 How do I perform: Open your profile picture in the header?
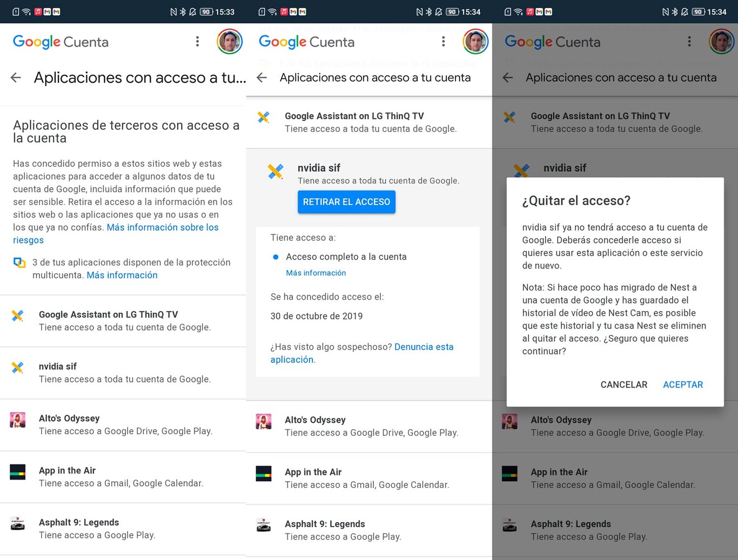[230, 42]
